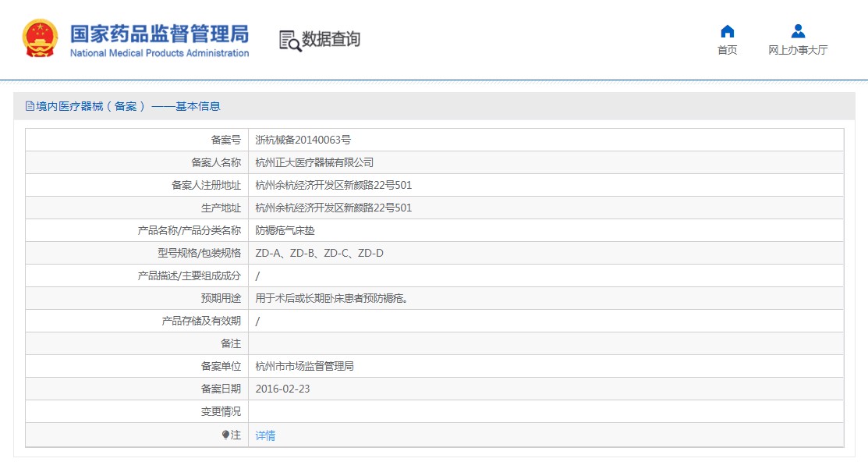Open 网上办事大厅 text link
868x462 pixels.
click(798, 50)
